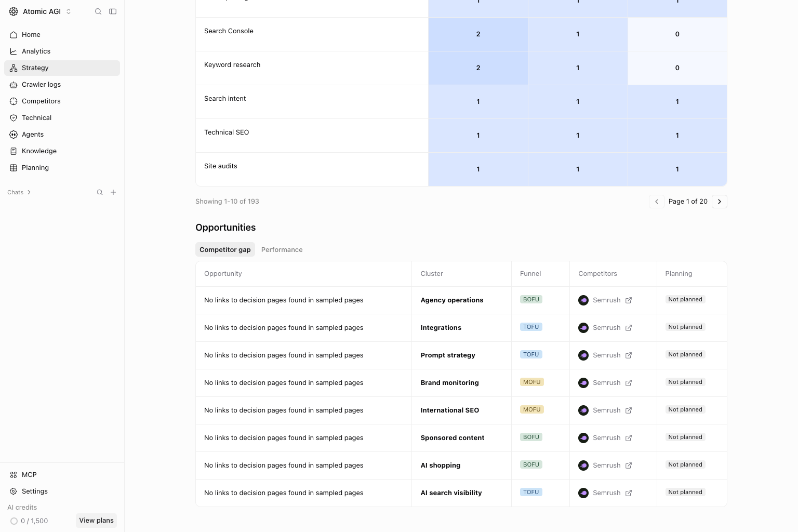Image resolution: width=798 pixels, height=532 pixels.
Task: Click the AI search visibility cluster
Action: pyautogui.click(x=451, y=493)
